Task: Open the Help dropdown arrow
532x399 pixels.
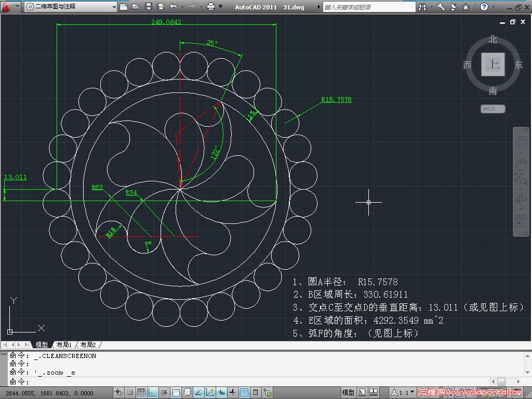Action: tap(493, 7)
